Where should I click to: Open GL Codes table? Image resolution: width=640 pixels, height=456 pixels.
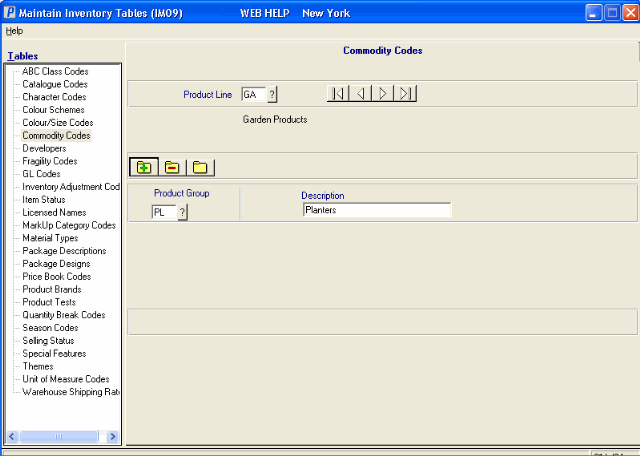pyautogui.click(x=41, y=174)
